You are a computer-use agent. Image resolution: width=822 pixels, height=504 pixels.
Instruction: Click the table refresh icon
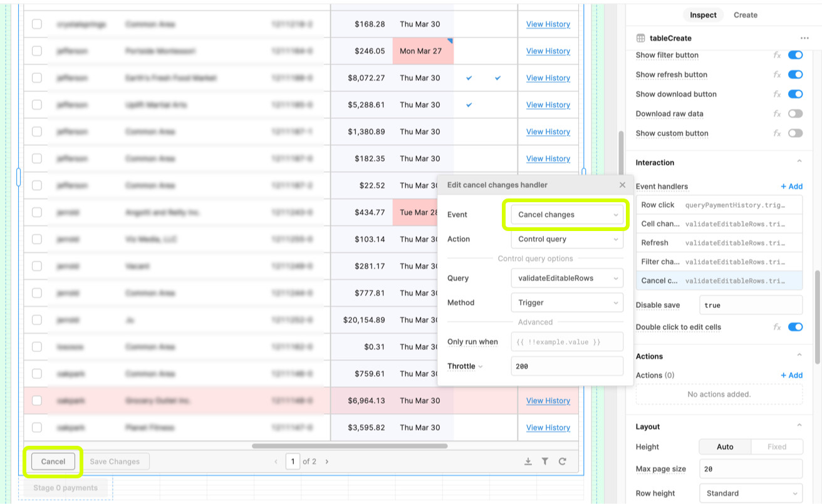click(563, 461)
